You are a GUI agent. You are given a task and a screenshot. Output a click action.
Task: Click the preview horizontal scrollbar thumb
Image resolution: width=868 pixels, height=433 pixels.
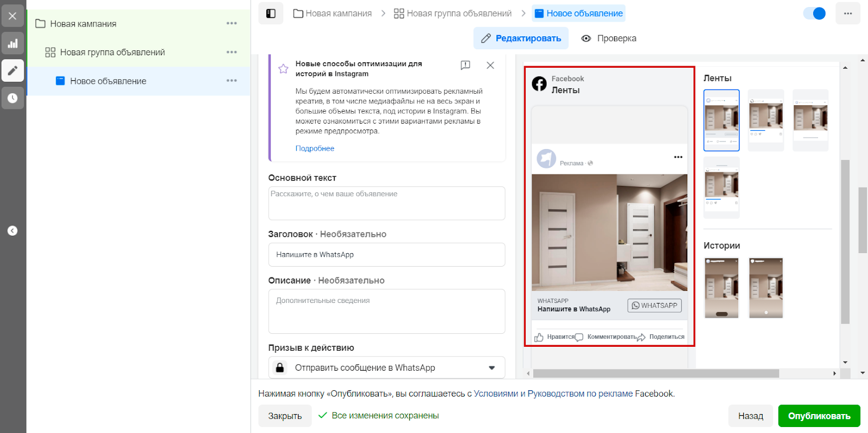pos(656,373)
